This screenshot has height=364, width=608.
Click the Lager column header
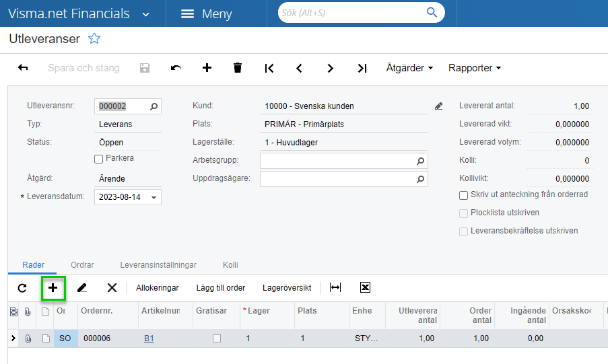(x=267, y=316)
